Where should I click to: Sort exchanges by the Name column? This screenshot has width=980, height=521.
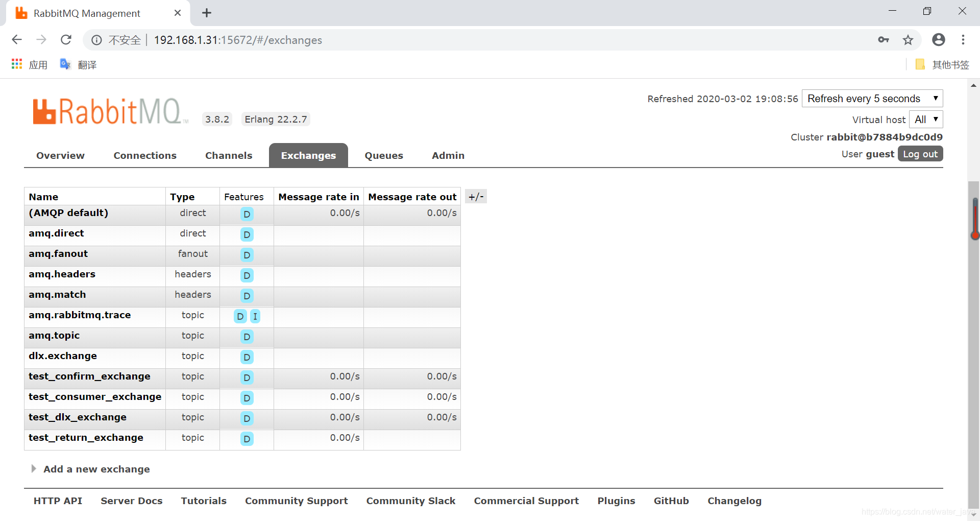[x=43, y=197]
